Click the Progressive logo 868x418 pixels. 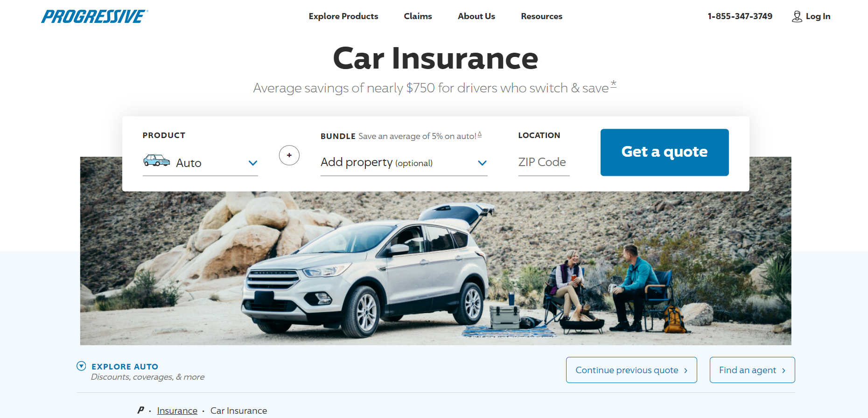[95, 16]
